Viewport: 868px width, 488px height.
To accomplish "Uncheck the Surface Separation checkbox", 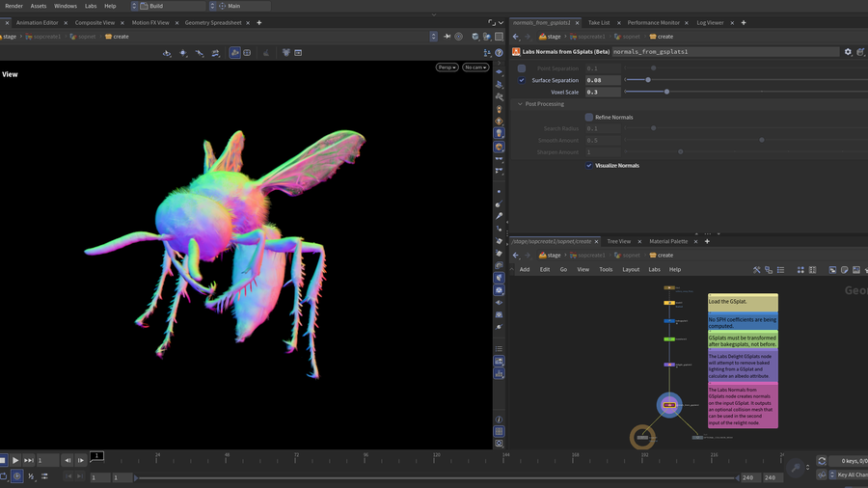I will (x=522, y=80).
